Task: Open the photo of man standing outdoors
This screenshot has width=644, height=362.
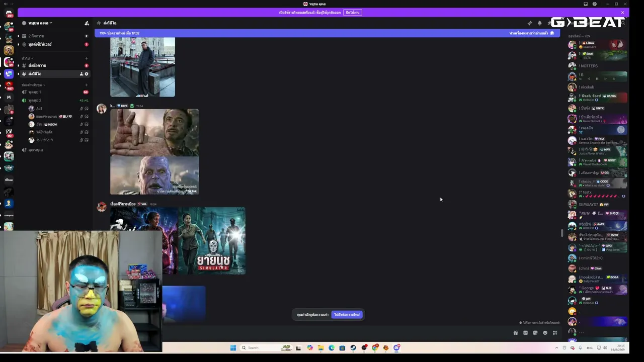Action: pyautogui.click(x=143, y=67)
